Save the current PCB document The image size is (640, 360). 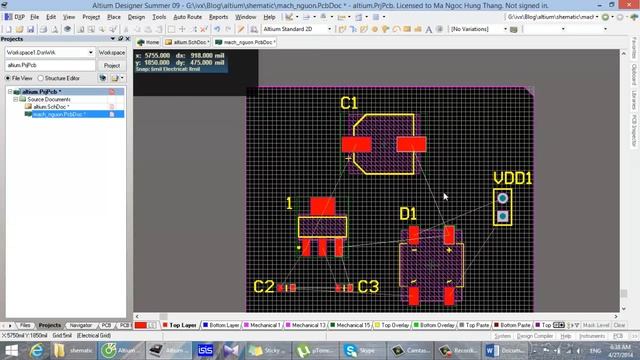point(30,29)
